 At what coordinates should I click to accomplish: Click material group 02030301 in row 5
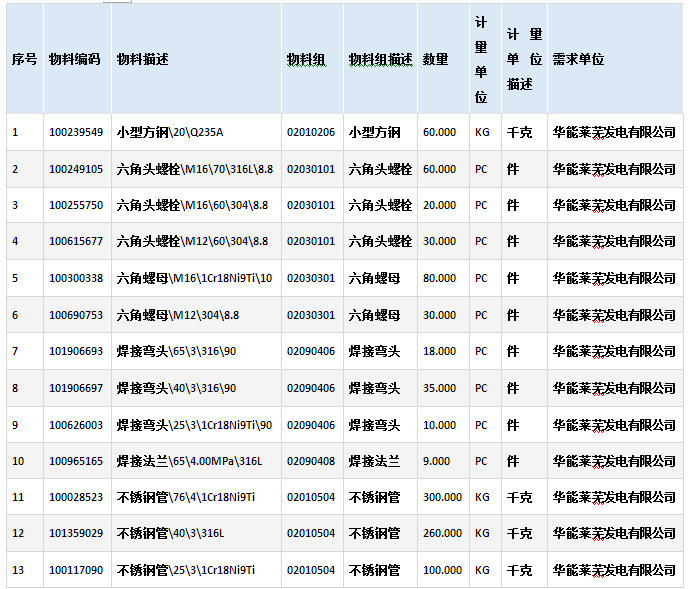[x=311, y=278]
